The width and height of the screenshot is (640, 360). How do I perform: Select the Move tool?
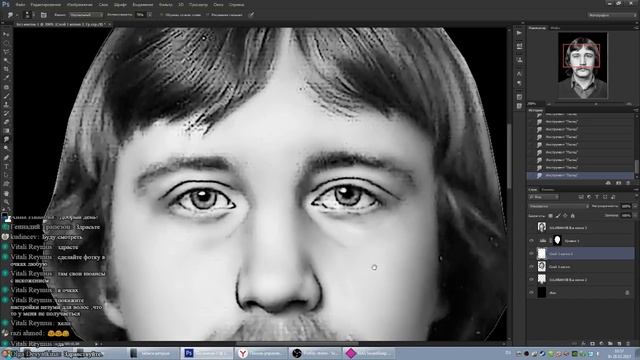click(x=6, y=34)
